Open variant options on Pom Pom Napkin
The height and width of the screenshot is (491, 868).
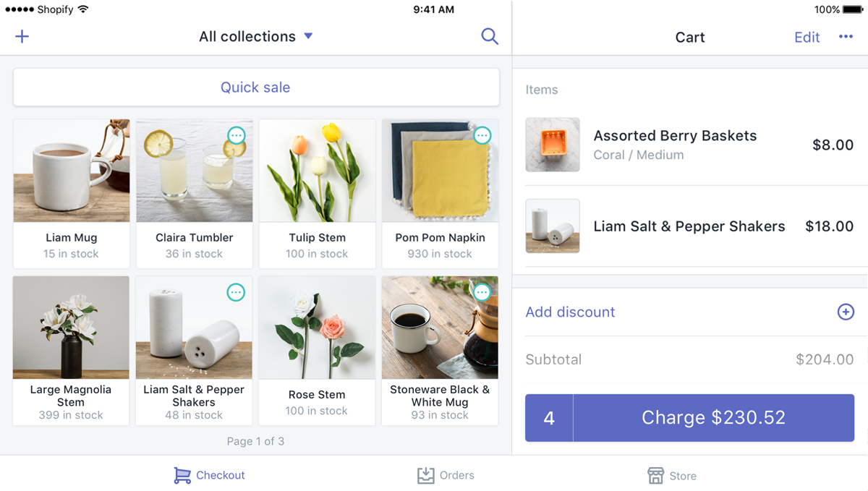pos(482,135)
